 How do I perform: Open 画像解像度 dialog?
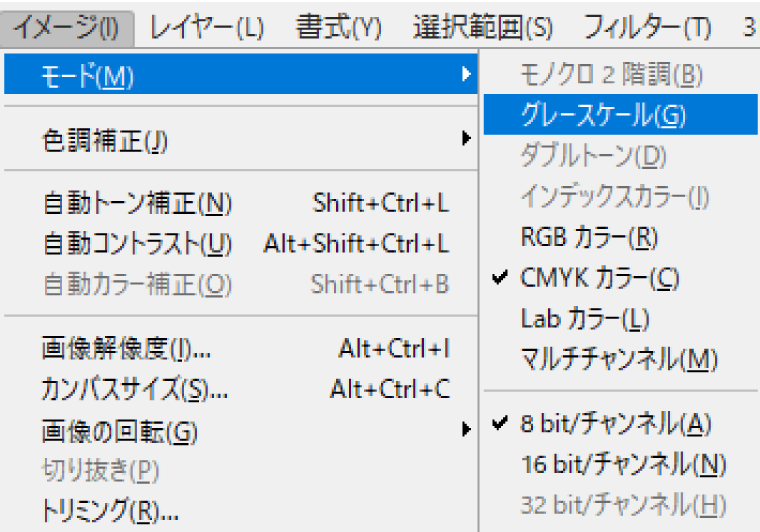point(240,349)
